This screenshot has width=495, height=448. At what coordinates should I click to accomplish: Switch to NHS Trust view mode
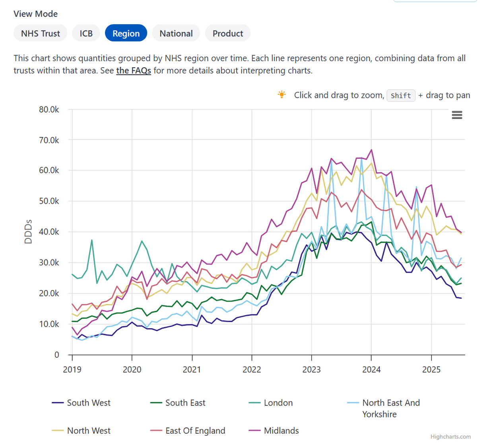(x=41, y=33)
